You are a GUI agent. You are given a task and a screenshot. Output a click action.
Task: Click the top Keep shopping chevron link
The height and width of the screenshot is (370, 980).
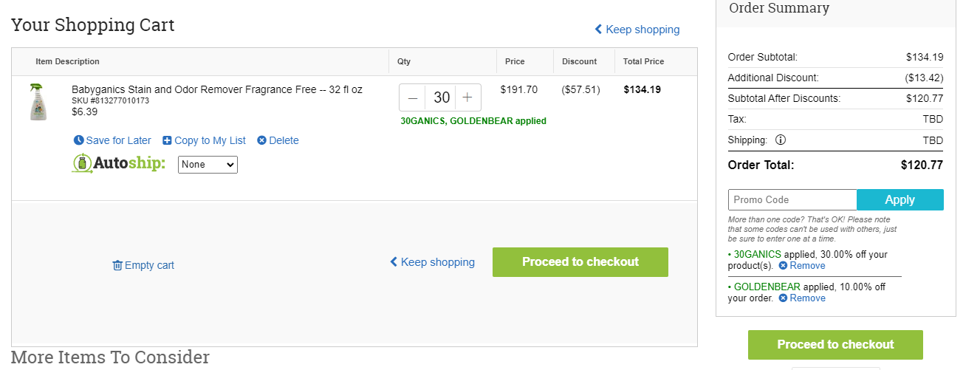[637, 30]
